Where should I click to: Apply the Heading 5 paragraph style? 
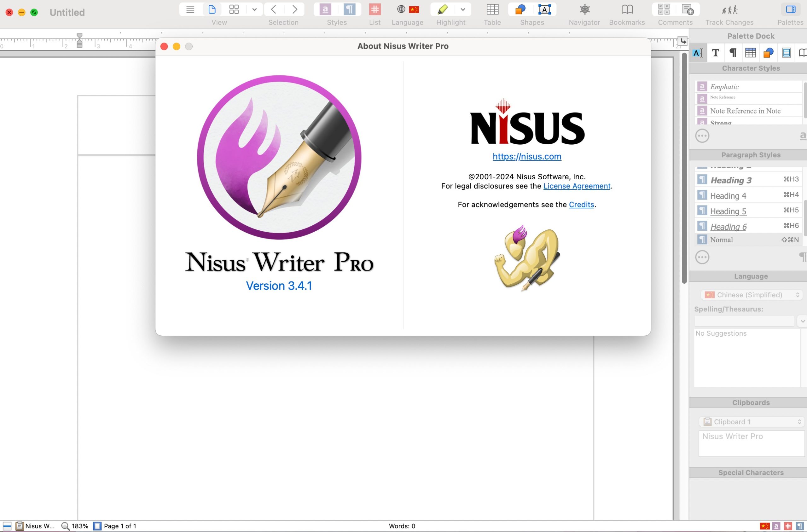coord(748,211)
